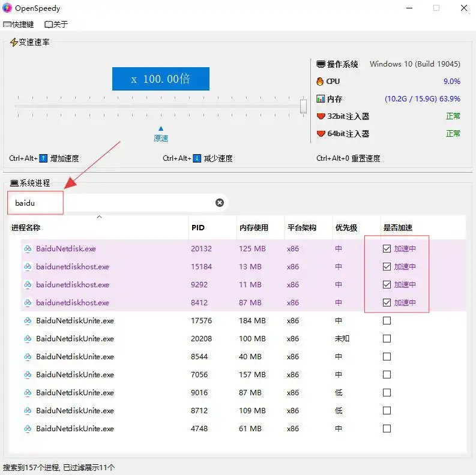
Task: Click the OpenSpeedy app logo in title bar
Action: (x=7, y=8)
